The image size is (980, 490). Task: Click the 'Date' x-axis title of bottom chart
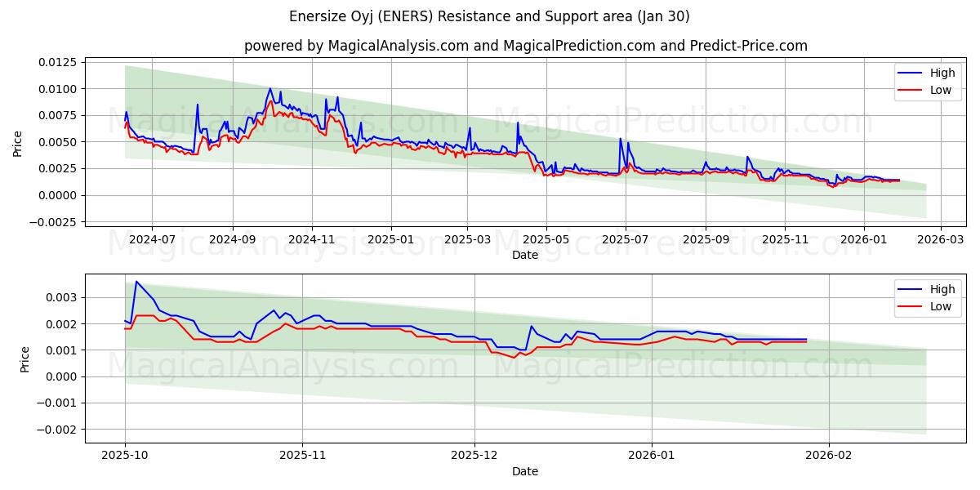click(524, 471)
